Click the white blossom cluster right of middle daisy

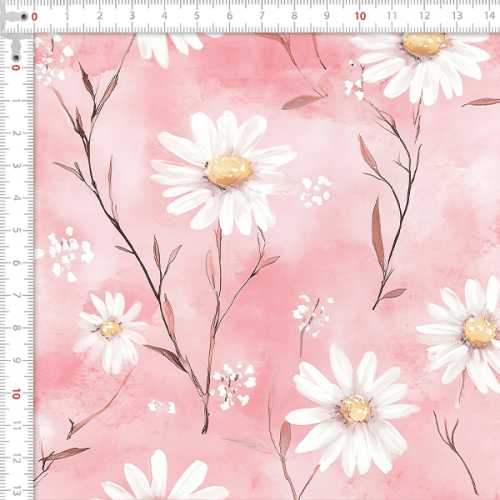coord(315,192)
